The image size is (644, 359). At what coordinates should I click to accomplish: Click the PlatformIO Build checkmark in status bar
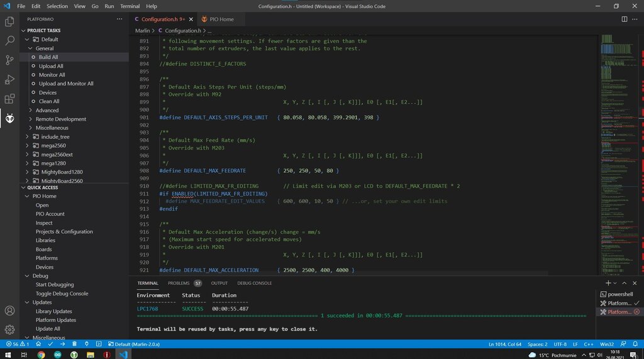pos(51,344)
